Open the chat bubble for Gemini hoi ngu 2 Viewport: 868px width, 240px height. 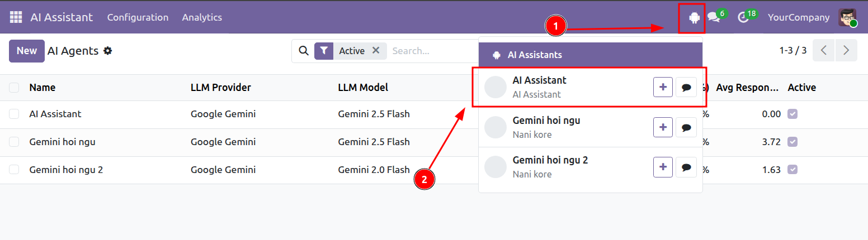[x=686, y=167]
